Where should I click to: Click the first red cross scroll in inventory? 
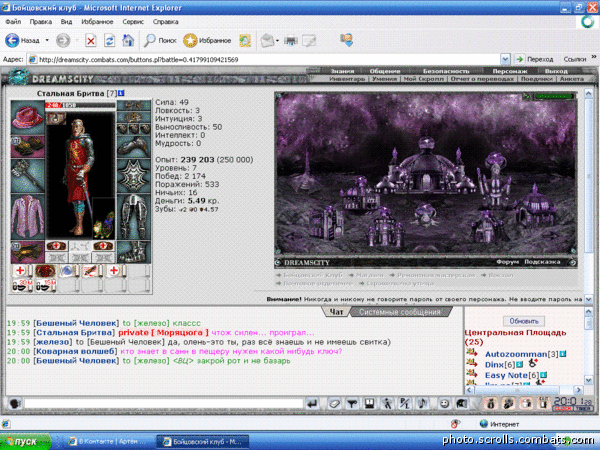tap(21, 271)
